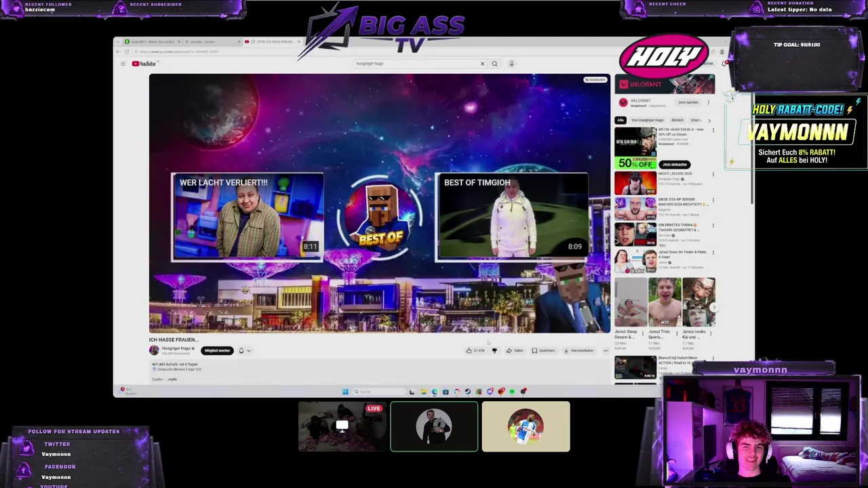The height and width of the screenshot is (488, 868).
Task: Open File Explorer on taskbar
Action: tap(423, 392)
